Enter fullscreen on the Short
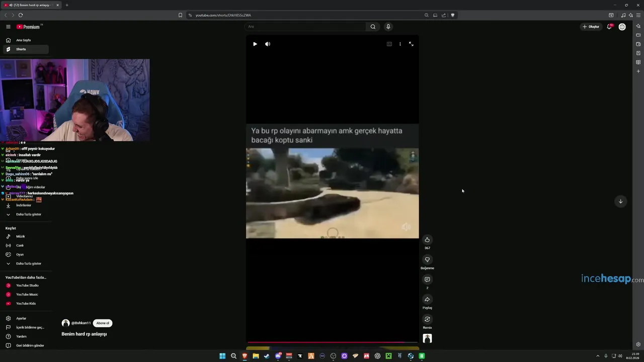Image resolution: width=644 pixels, height=362 pixels. [411, 44]
